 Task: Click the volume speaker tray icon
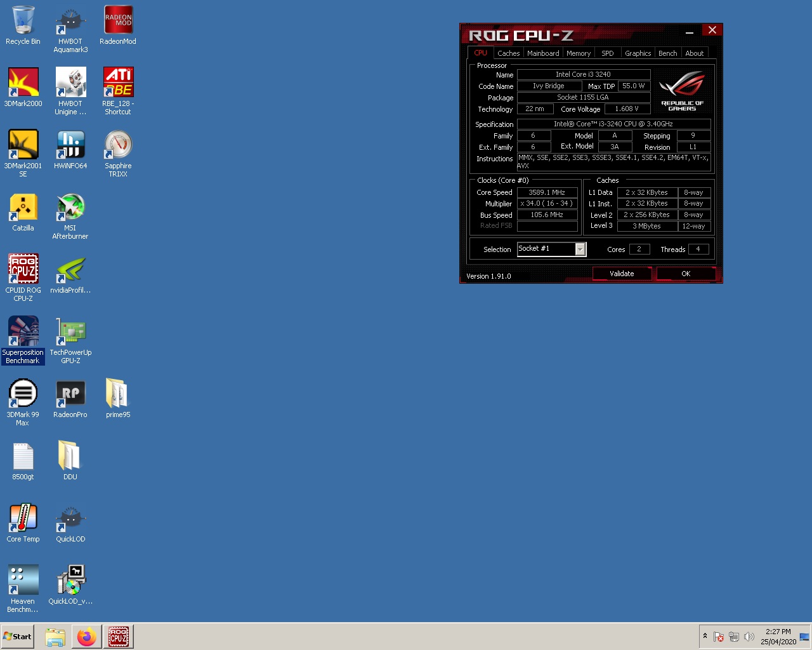coord(749,637)
